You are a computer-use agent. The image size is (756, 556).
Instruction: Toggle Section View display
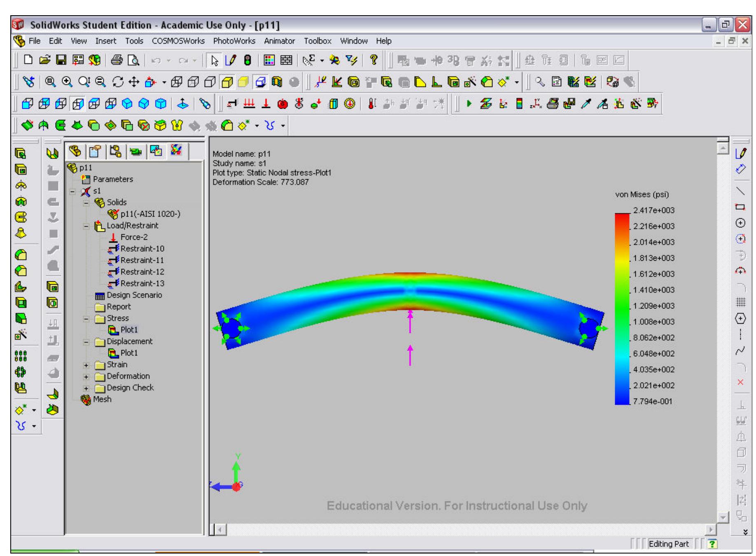tap(276, 82)
